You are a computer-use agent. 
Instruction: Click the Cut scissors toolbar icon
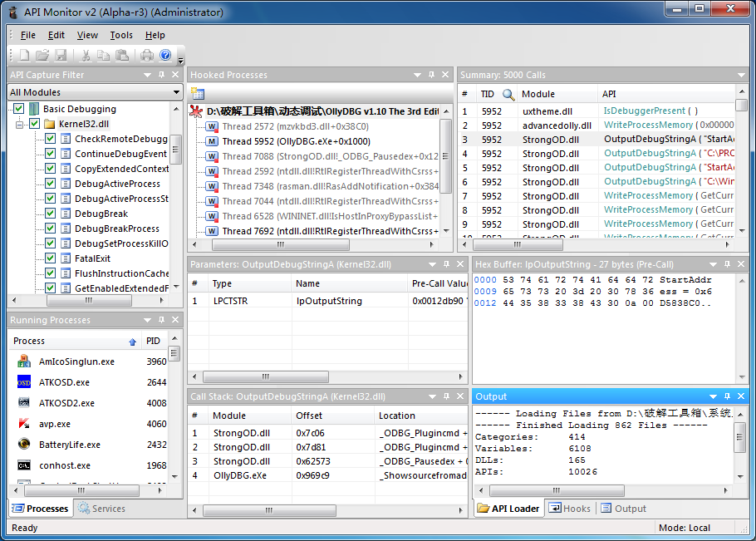click(86, 56)
